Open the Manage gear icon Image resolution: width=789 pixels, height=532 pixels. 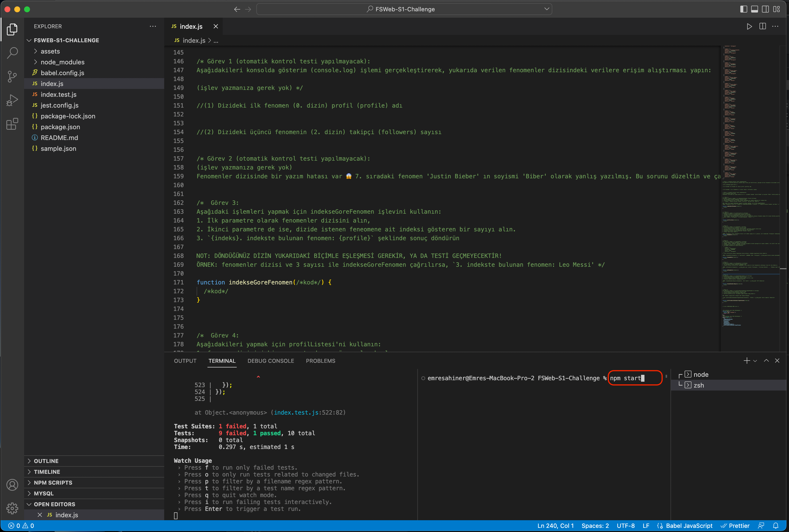12,508
